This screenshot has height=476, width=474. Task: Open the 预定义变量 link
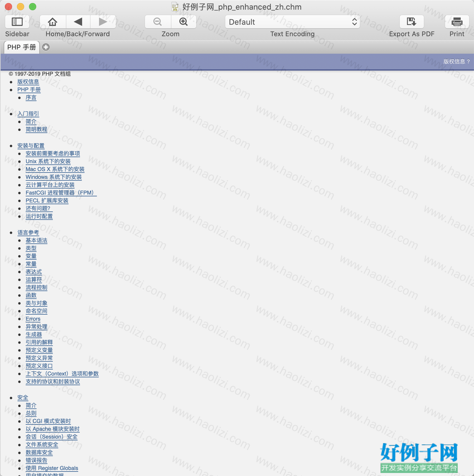point(39,350)
